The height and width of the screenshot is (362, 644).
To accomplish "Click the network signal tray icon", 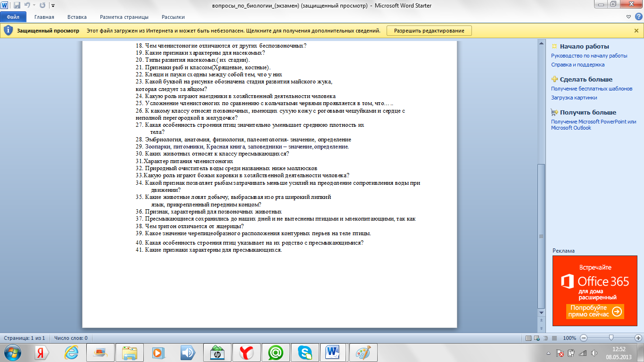I will point(582,353).
